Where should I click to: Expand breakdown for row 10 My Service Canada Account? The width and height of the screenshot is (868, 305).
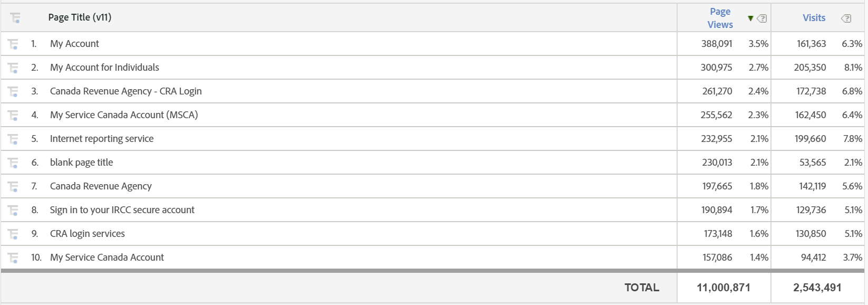coord(13,258)
